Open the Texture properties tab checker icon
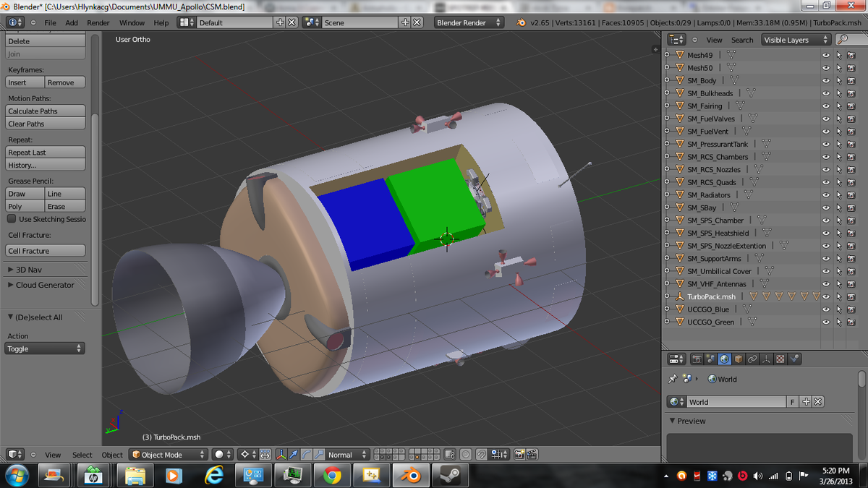Viewport: 868px width, 488px height. pyautogui.click(x=780, y=359)
